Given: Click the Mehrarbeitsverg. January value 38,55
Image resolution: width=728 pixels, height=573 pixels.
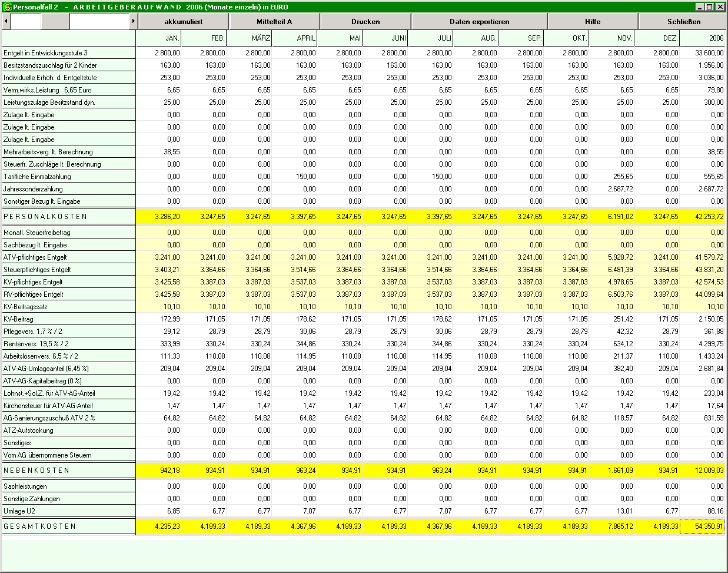Looking at the screenshot, I should pyautogui.click(x=159, y=152).
